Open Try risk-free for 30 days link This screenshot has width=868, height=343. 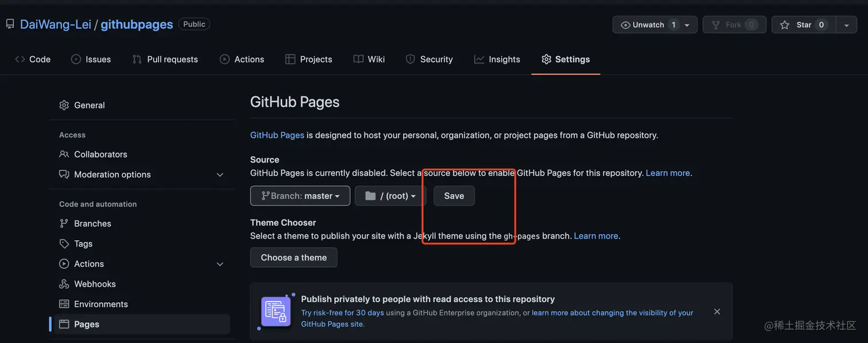343,313
